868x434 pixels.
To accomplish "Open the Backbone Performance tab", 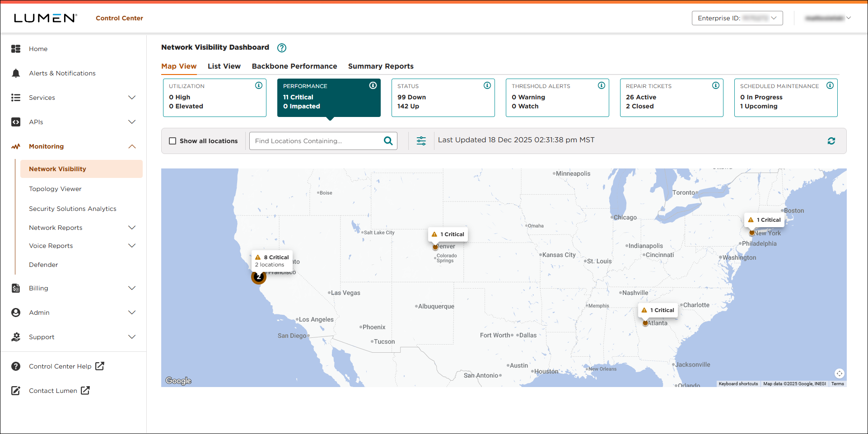I will tap(294, 66).
